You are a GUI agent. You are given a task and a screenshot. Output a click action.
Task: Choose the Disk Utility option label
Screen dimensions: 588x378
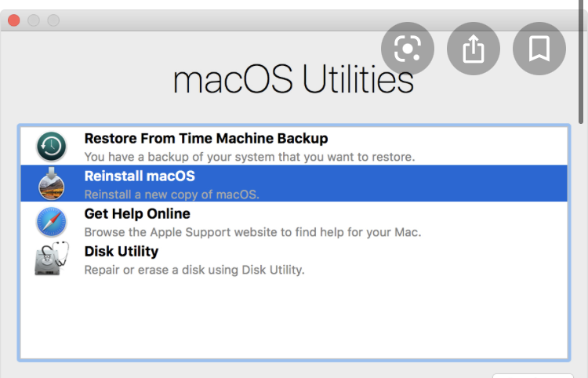tap(122, 251)
